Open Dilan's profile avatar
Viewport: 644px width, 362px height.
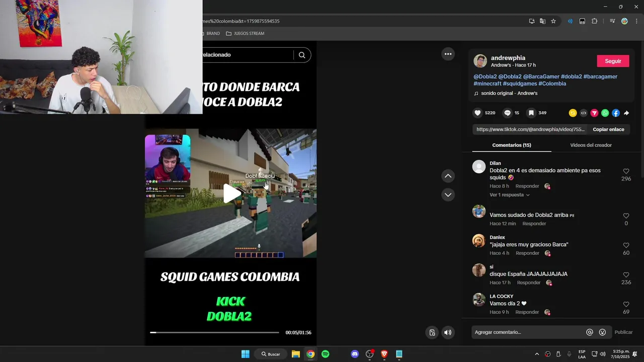tap(479, 166)
